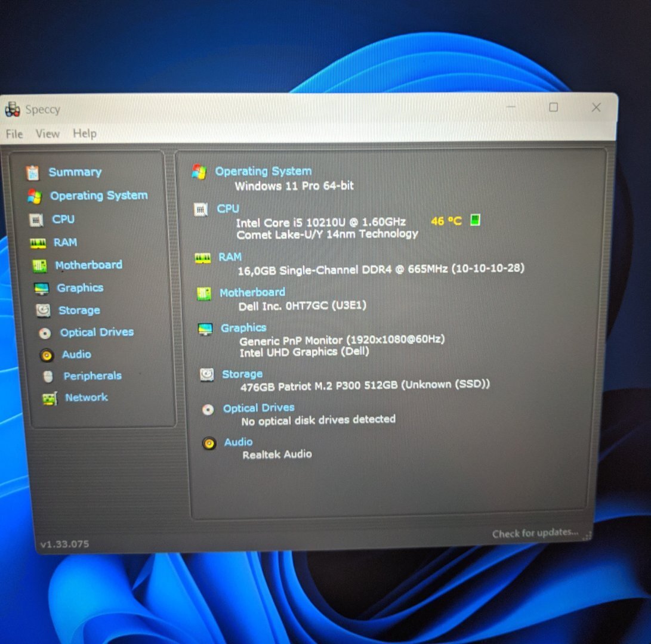The height and width of the screenshot is (644, 651).
Task: Click the Motherboard icon in sidebar
Action: pyautogui.click(x=40, y=265)
